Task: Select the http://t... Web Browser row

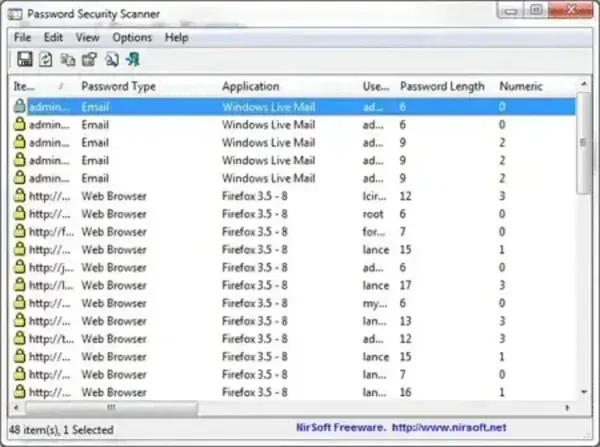Action: tap(293, 339)
